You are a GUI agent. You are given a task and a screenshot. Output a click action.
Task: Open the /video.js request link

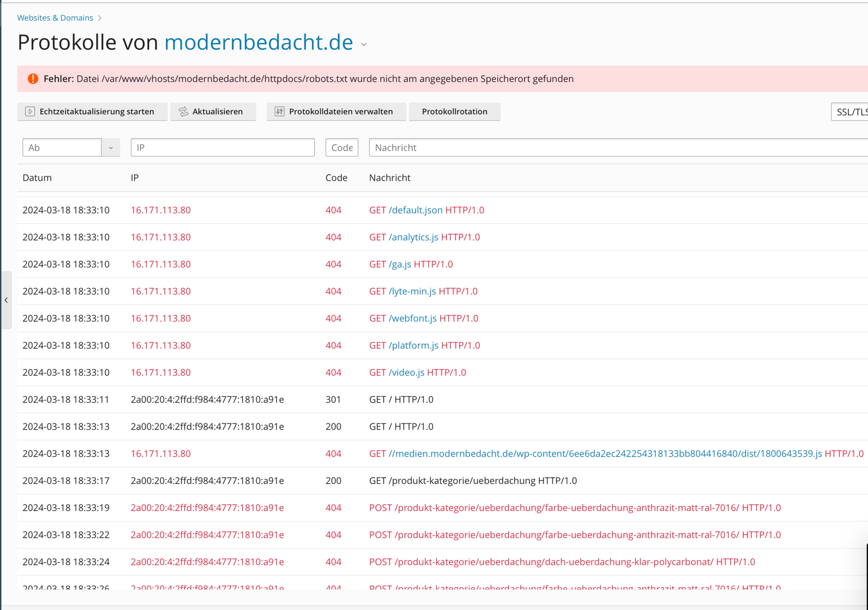click(407, 373)
